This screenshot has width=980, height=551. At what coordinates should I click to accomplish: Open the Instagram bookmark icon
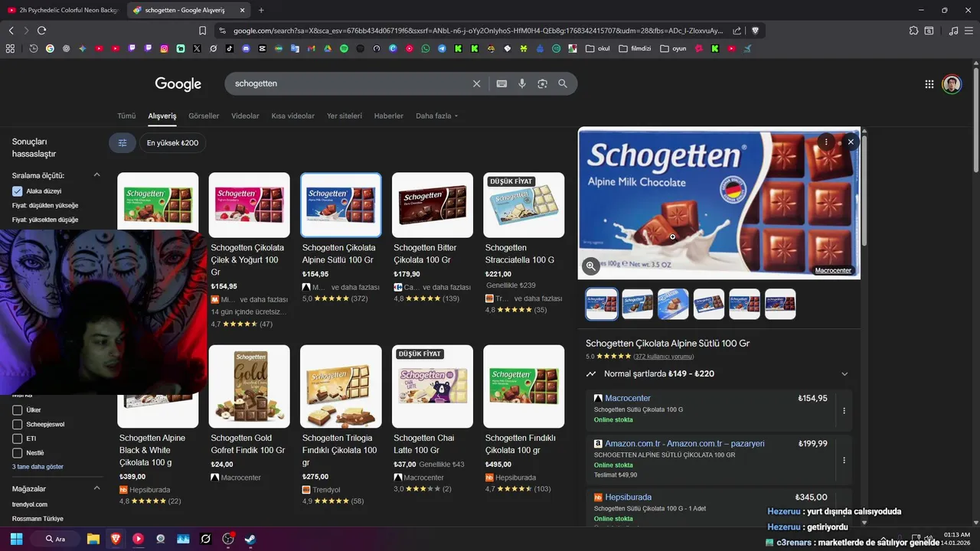pos(164,49)
